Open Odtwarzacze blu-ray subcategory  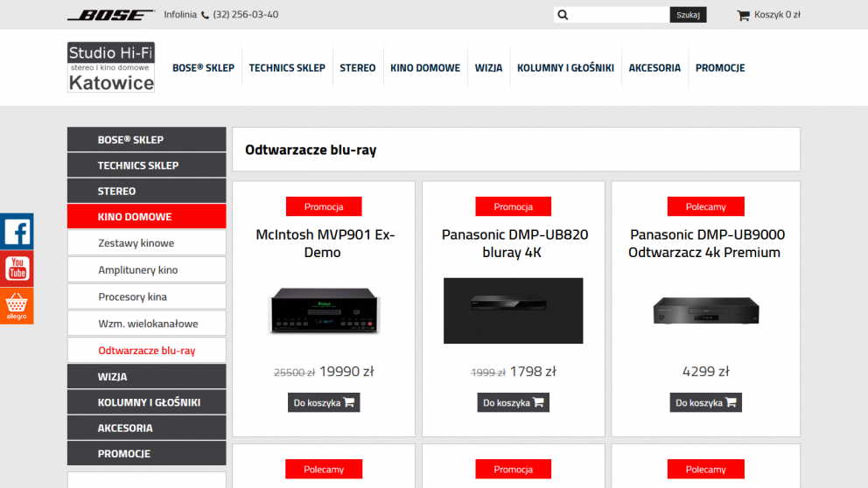point(147,350)
